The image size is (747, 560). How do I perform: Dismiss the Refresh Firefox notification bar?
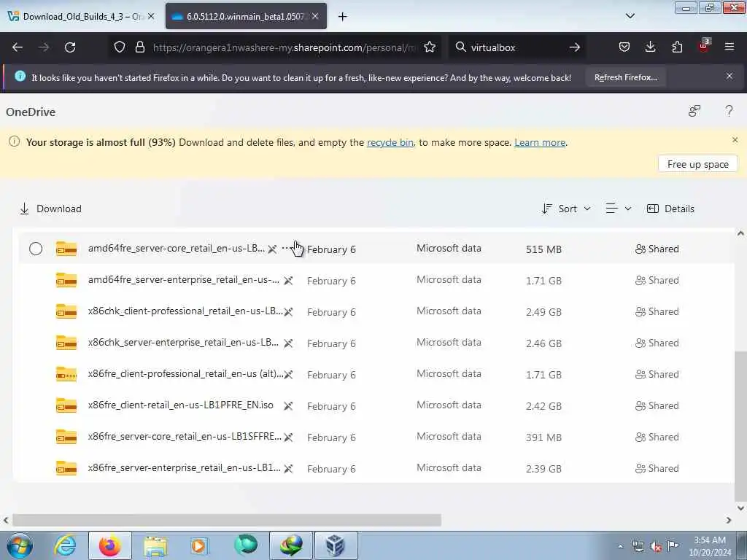[729, 76]
